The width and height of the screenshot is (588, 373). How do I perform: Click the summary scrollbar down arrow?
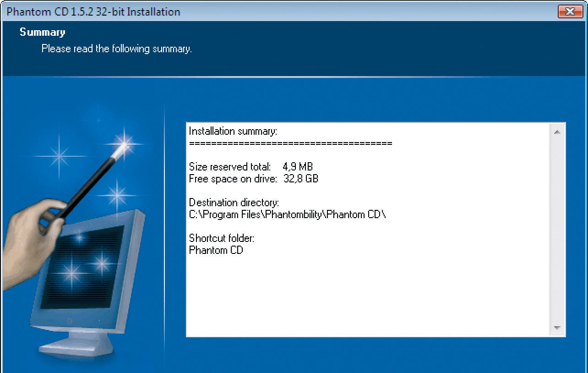(x=557, y=328)
